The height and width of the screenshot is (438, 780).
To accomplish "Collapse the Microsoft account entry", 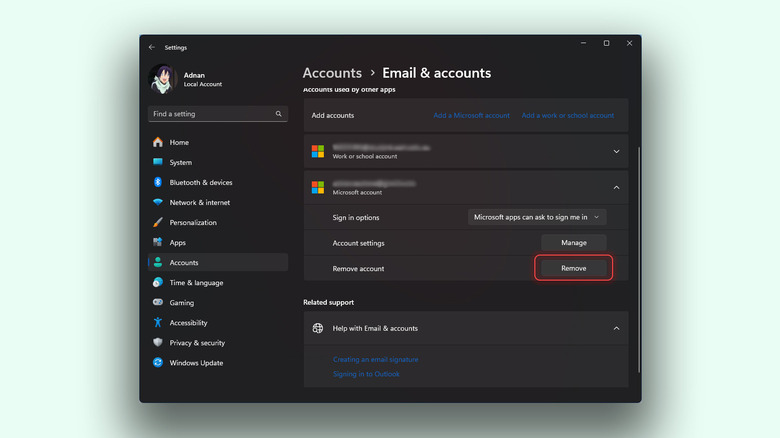I will pyautogui.click(x=616, y=187).
